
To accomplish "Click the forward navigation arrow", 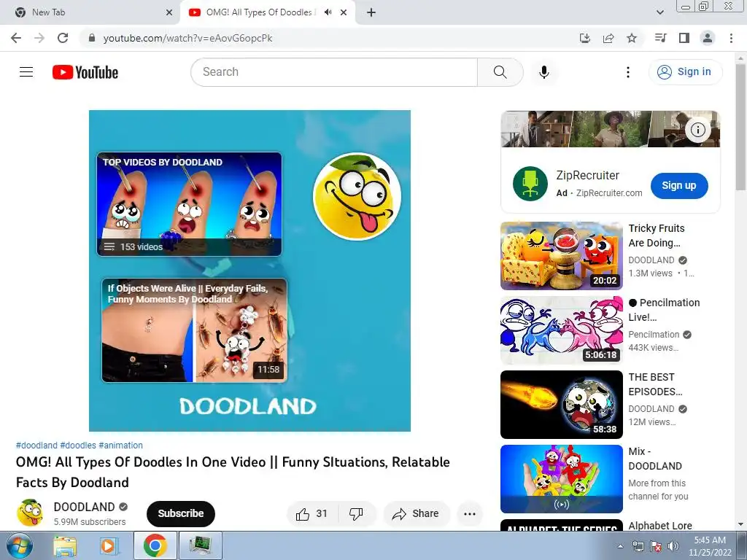I will click(39, 38).
